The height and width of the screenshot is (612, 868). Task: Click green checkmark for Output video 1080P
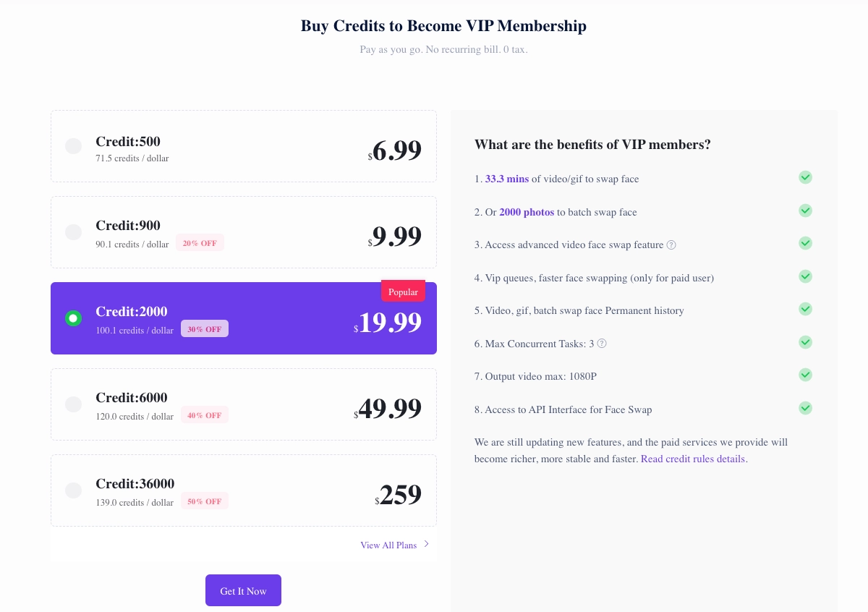point(805,375)
